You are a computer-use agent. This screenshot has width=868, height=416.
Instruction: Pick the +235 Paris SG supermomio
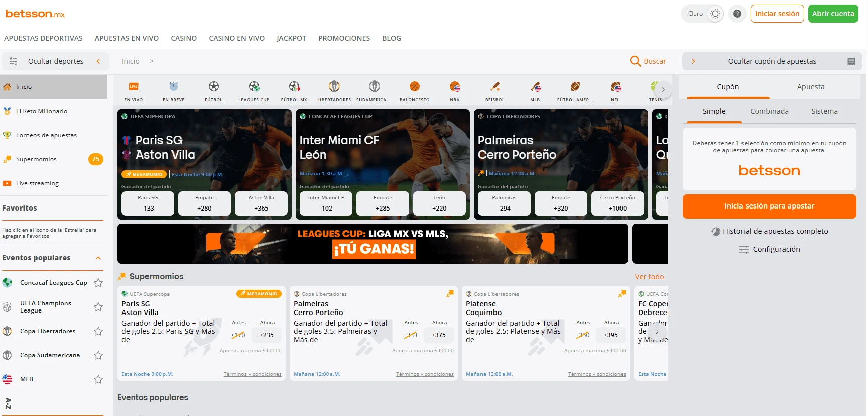tap(267, 335)
